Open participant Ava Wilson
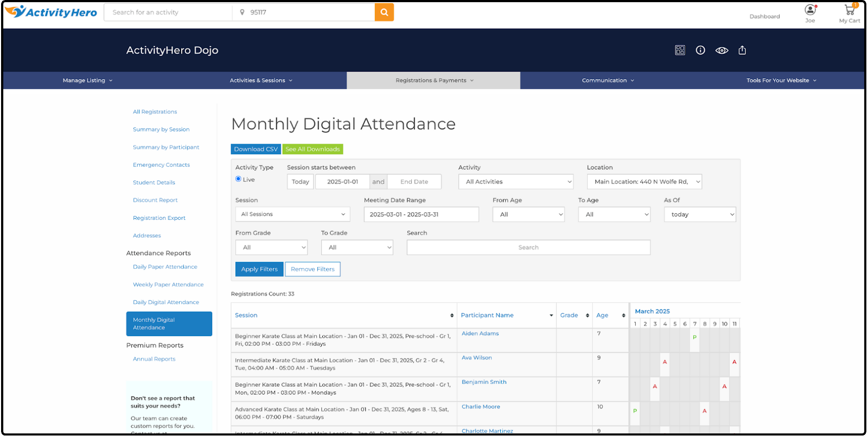868x436 pixels. point(477,358)
